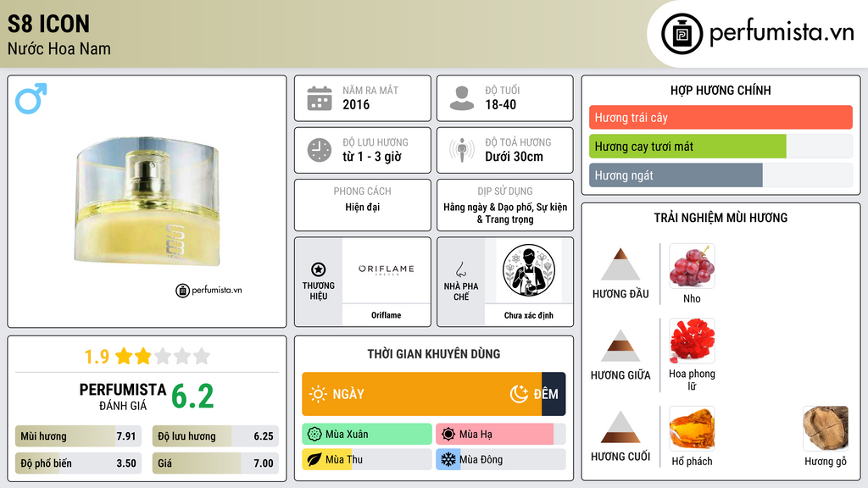Click the Hương trái cây red accord bar

[x=721, y=117]
